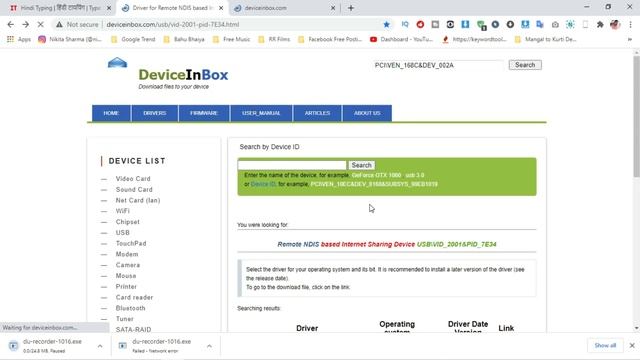Click the top-right Search button
The height and width of the screenshot is (360, 640).
(x=525, y=65)
